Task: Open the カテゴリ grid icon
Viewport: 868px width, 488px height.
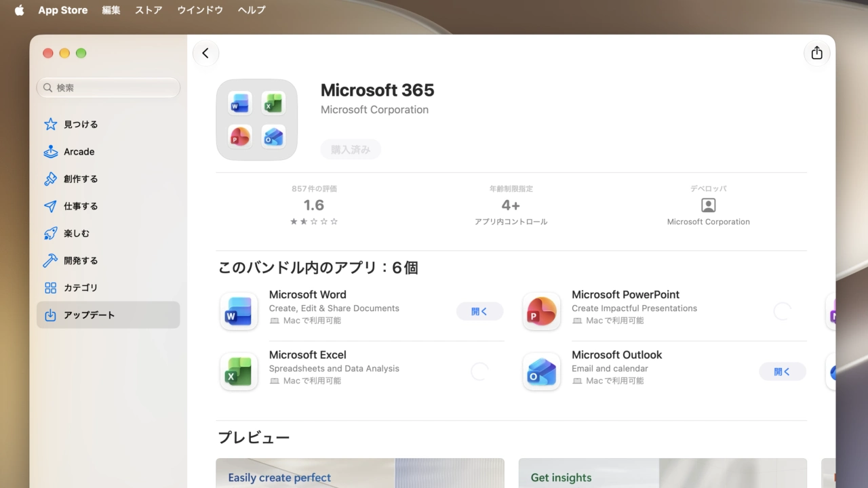Action: [50, 287]
